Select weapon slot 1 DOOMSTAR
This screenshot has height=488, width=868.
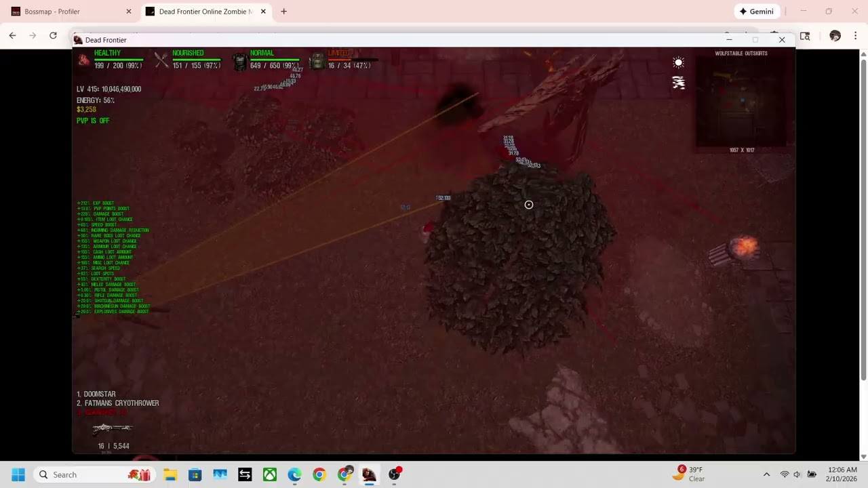96,394
